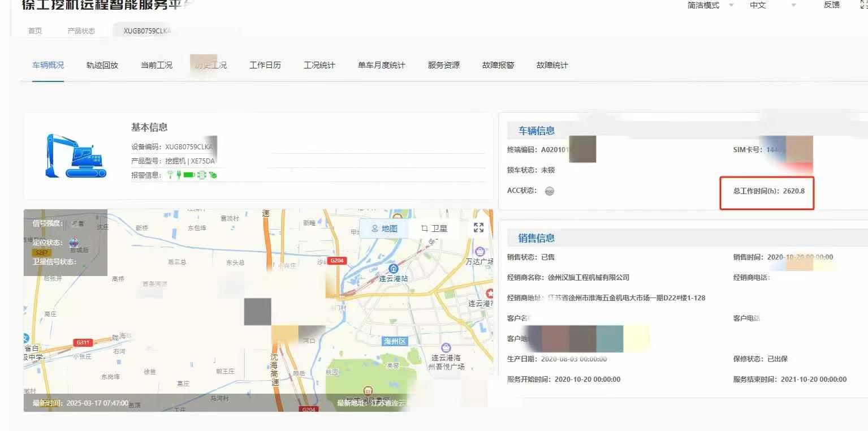Open the 故障统计 tab
Screen dimensions: 868x431
(x=552, y=65)
